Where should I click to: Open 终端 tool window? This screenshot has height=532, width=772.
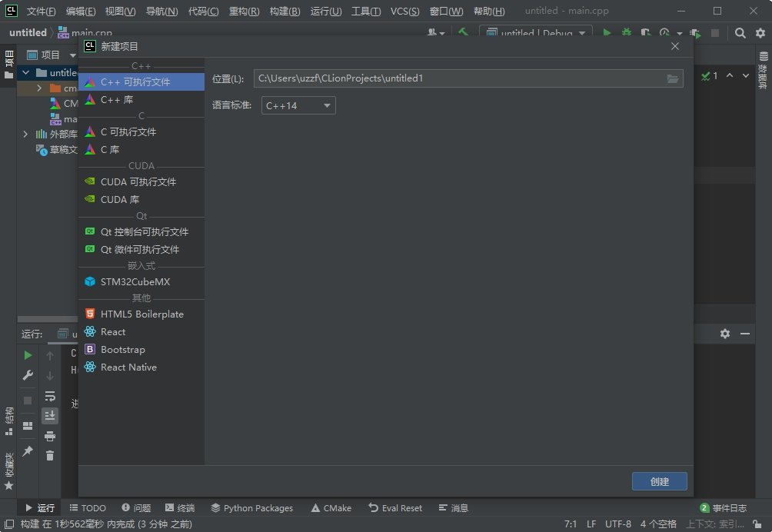180,508
